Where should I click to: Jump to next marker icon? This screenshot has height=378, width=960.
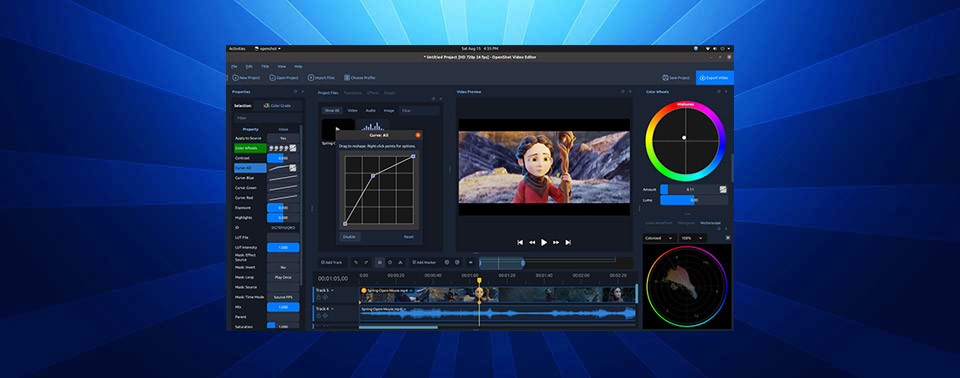[x=457, y=262]
